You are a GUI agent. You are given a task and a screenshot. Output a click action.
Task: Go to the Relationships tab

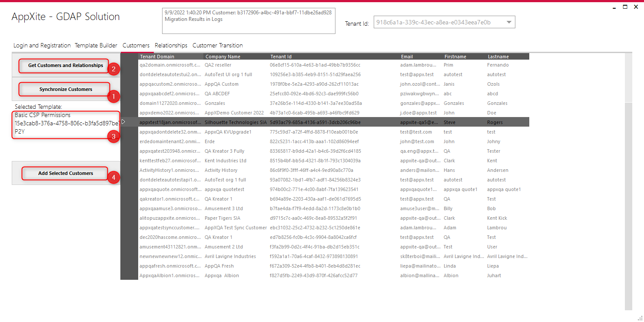[x=171, y=45]
